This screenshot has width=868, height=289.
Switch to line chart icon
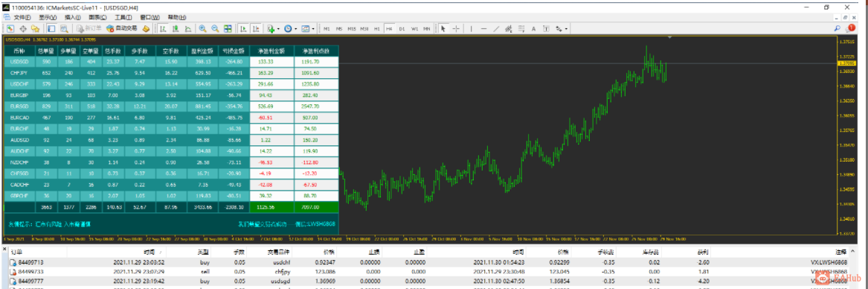point(187,28)
